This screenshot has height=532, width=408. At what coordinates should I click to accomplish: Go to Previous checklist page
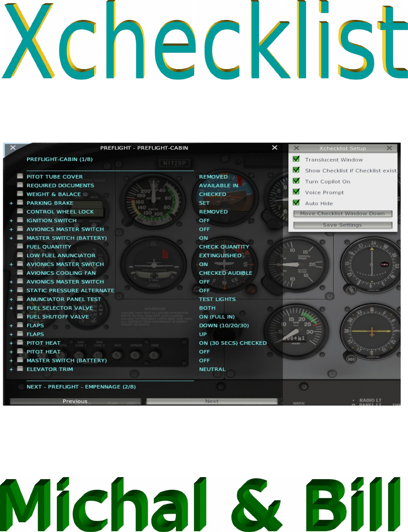click(75, 402)
